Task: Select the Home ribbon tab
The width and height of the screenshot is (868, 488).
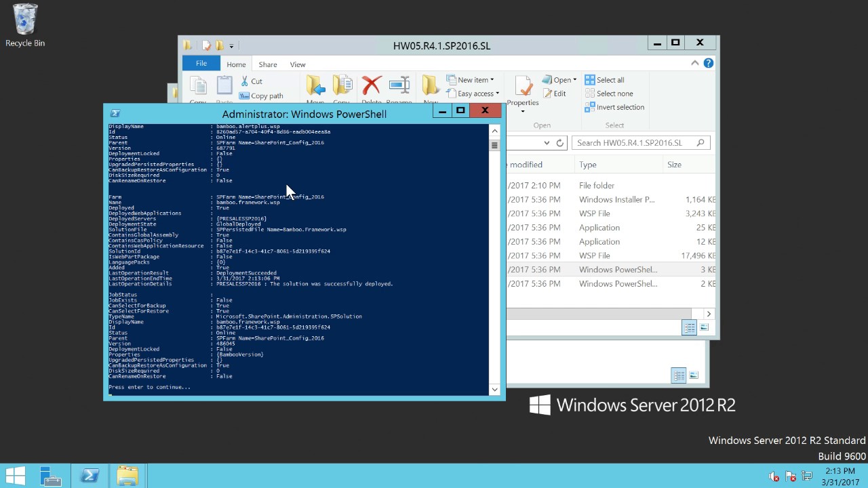Action: click(x=236, y=64)
